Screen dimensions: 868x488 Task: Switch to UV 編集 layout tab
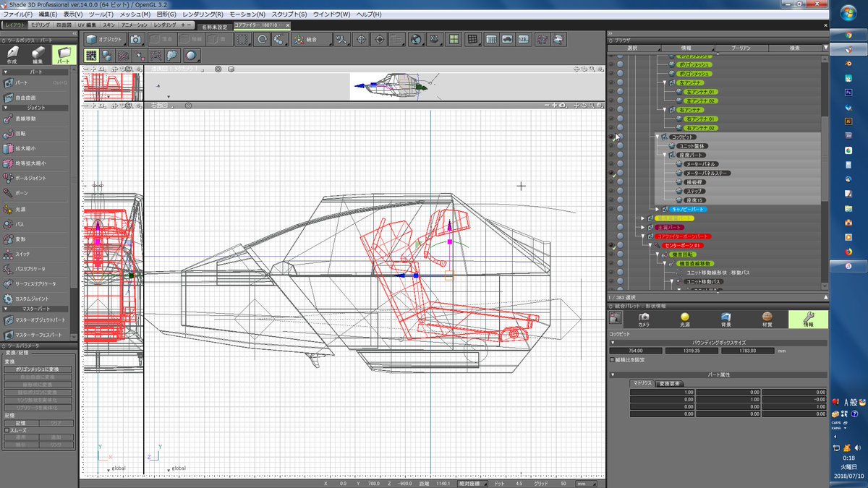click(x=86, y=25)
